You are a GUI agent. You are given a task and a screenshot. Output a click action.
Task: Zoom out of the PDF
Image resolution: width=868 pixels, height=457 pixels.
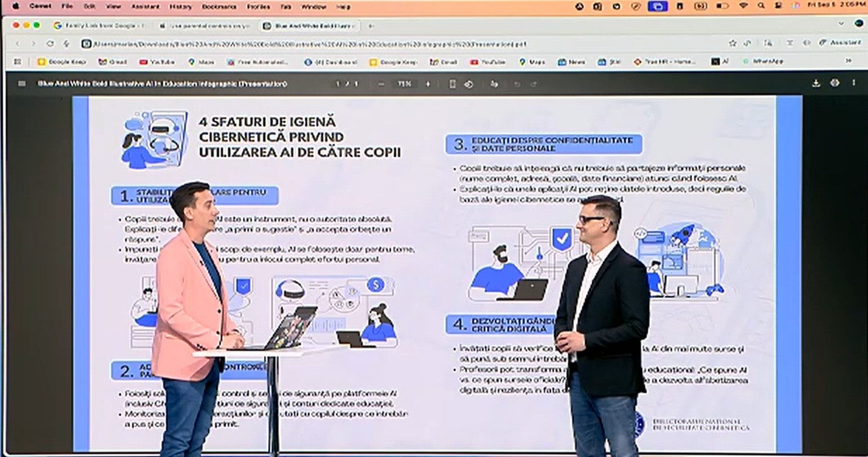pos(381,84)
